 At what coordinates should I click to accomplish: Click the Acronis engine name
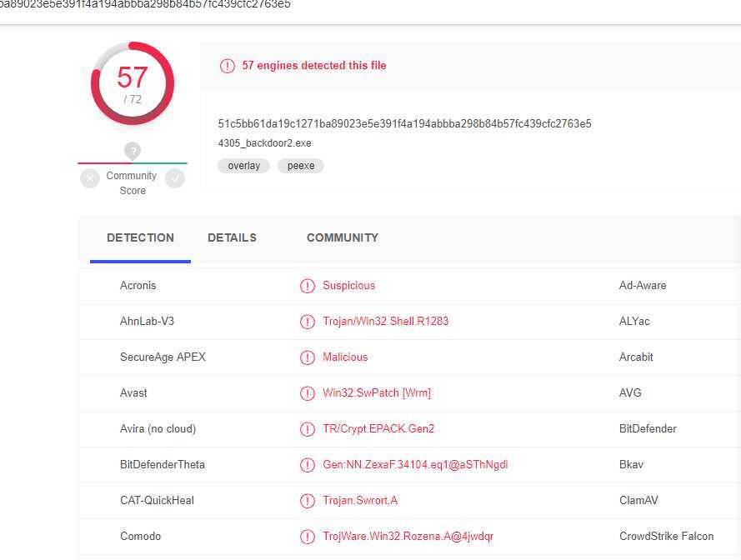tap(138, 286)
